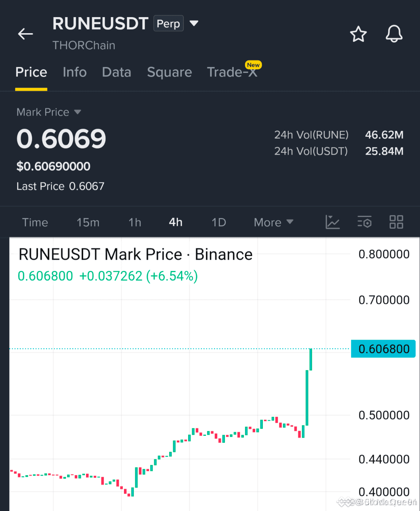Click the Last Price 0.6067 text
This screenshot has width=420, height=511.
[61, 186]
